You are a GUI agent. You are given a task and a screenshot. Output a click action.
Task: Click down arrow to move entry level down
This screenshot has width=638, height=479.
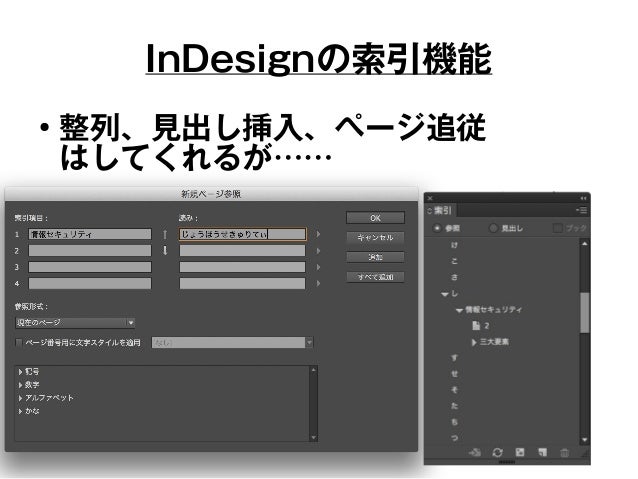pos(165,250)
